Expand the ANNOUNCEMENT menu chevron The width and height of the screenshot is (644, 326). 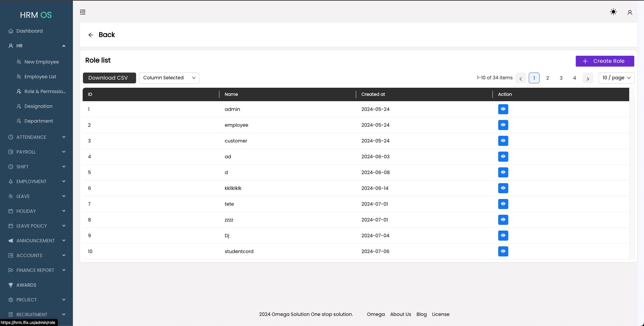(x=64, y=241)
